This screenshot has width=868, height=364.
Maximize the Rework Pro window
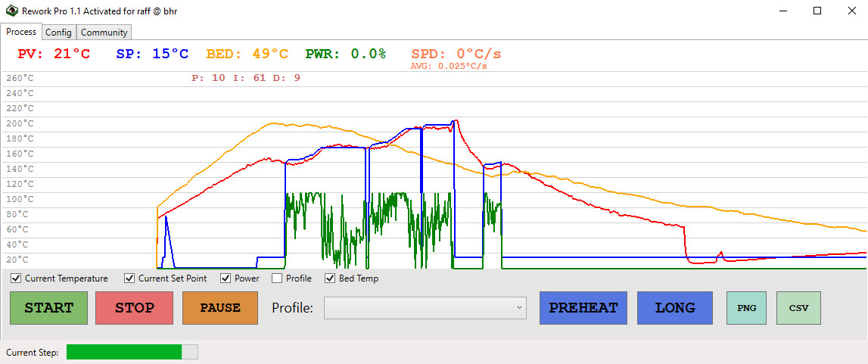pyautogui.click(x=817, y=11)
